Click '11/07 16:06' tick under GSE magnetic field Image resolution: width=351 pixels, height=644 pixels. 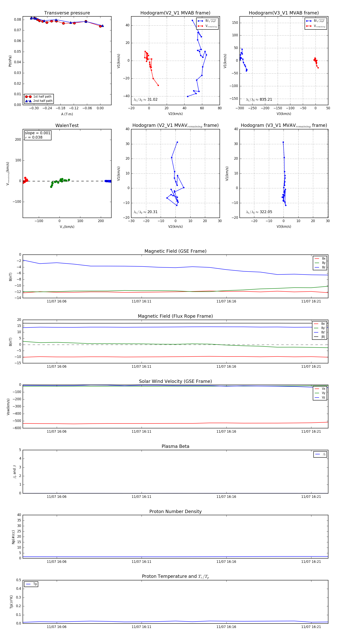click(x=57, y=302)
